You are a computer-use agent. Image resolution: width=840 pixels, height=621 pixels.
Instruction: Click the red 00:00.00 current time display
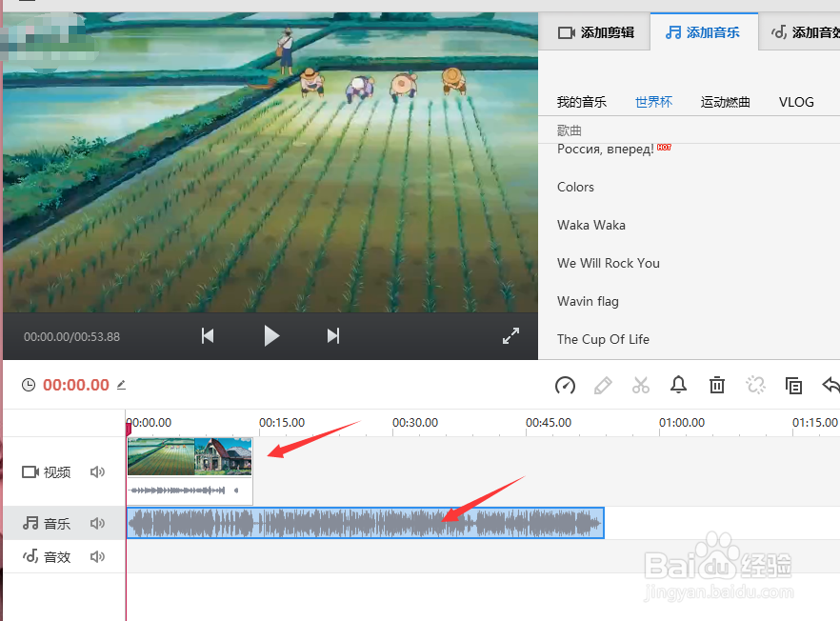[x=76, y=385]
